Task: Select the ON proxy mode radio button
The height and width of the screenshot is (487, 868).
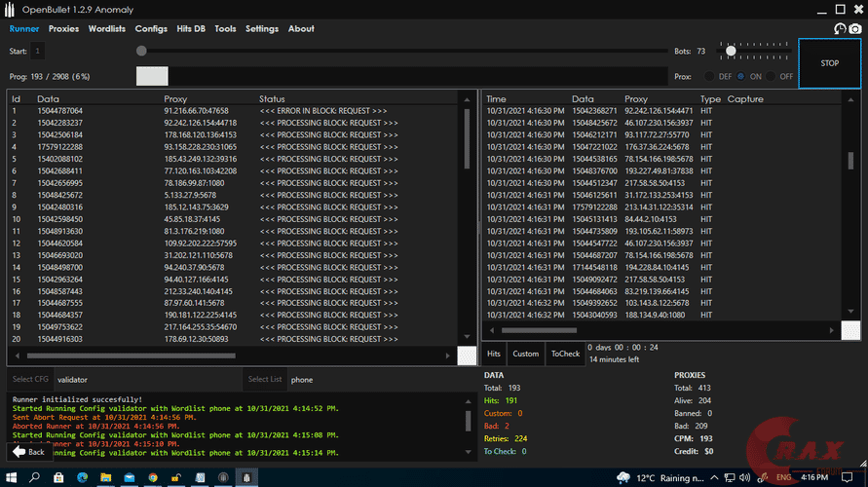Action: 741,76
